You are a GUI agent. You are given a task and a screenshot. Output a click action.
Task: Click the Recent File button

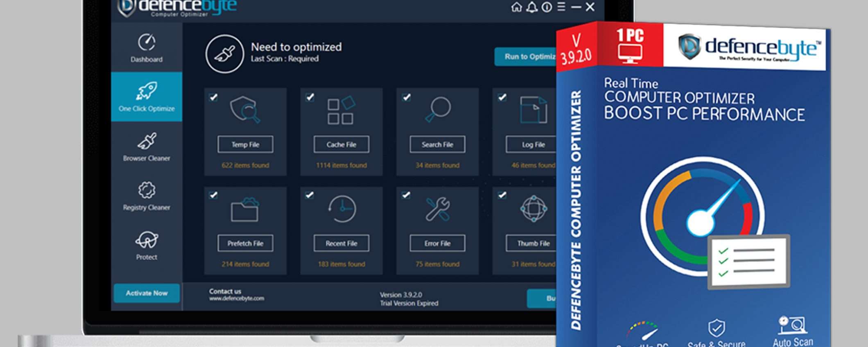click(x=341, y=243)
